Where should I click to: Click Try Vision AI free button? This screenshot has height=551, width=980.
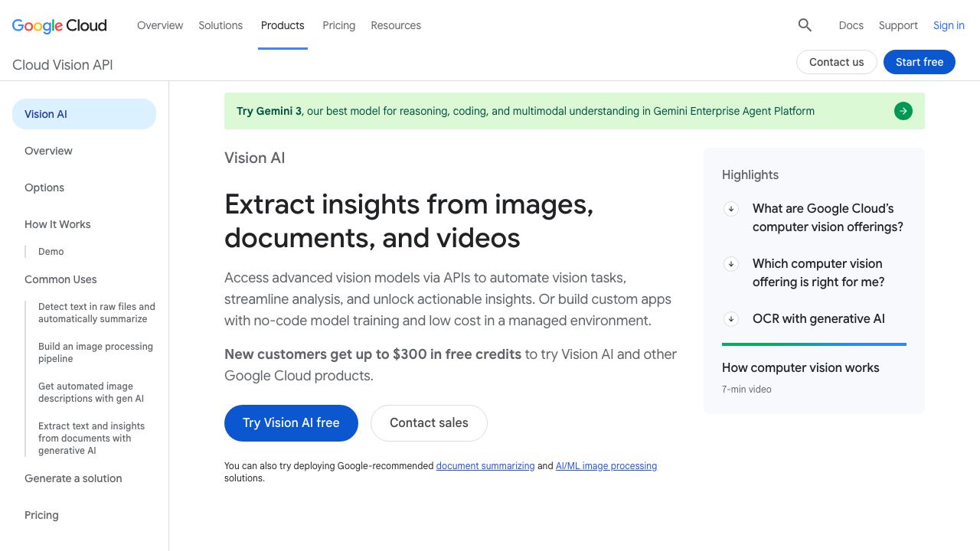click(x=291, y=423)
